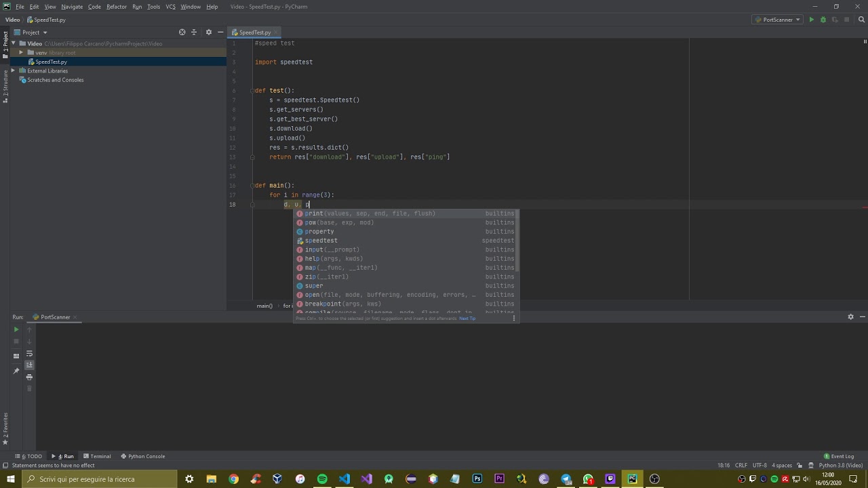Close the PortScanner run tab
This screenshot has height=488, width=868.
point(75,317)
